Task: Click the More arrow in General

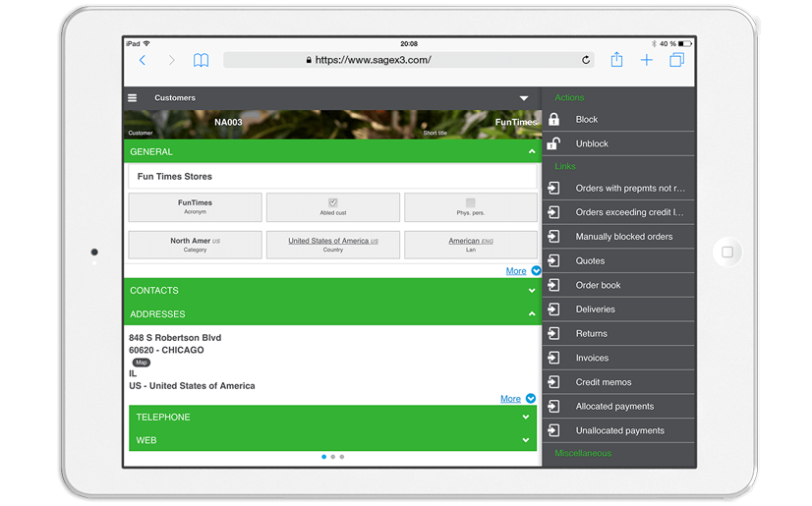Action: [536, 270]
